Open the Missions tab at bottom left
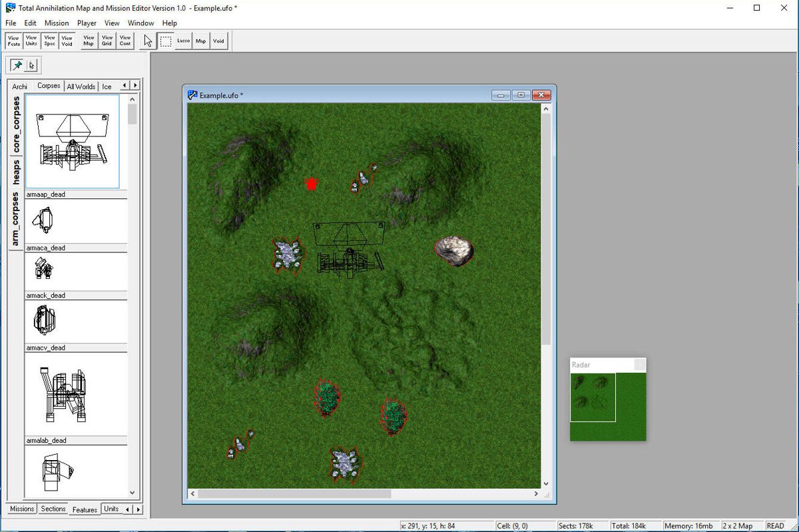 tap(21, 508)
